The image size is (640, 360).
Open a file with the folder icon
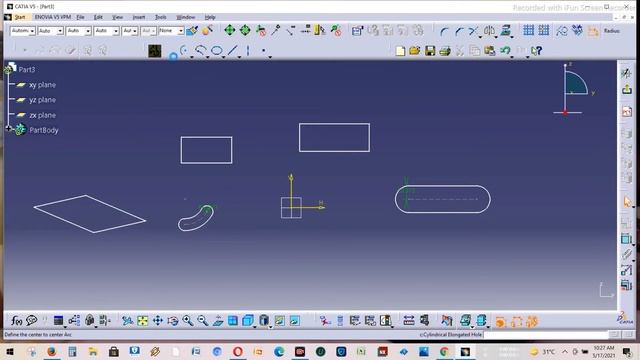pyautogui.click(x=415, y=51)
